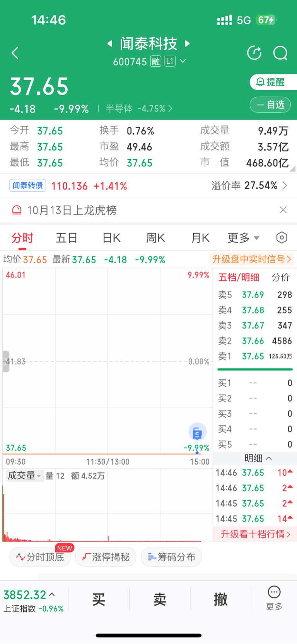
Task: Open 涨停揭秘 feature button
Action: 106,557
